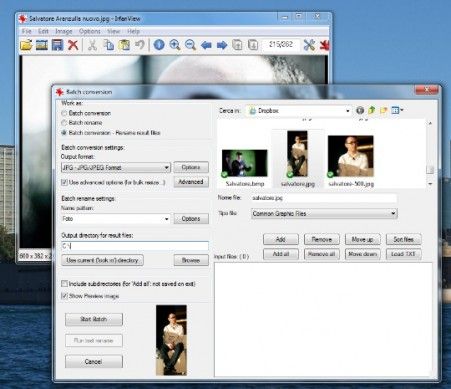This screenshot has width=451, height=389.
Task: Click the Browse button
Action: point(191,260)
